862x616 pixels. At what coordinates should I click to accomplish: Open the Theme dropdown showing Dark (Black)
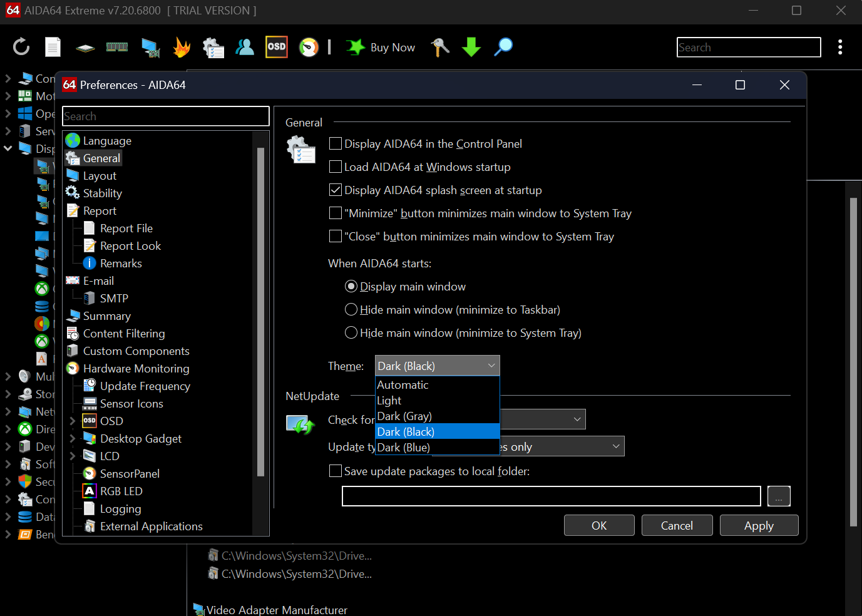[x=437, y=366]
